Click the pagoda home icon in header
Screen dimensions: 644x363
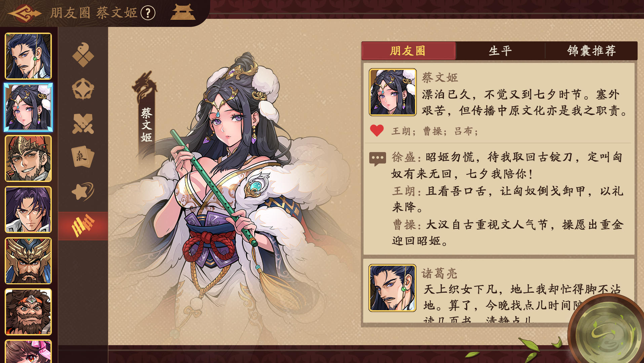[183, 12]
